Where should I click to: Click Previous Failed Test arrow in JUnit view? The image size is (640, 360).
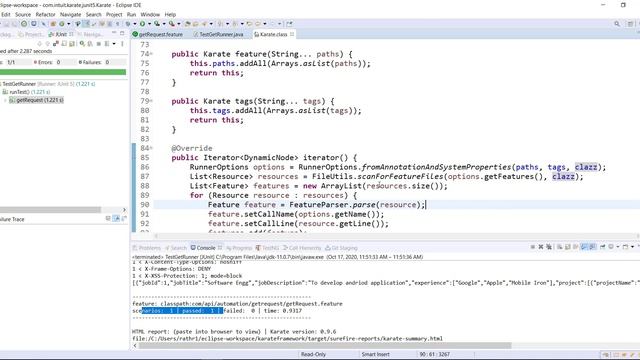coord(47,43)
